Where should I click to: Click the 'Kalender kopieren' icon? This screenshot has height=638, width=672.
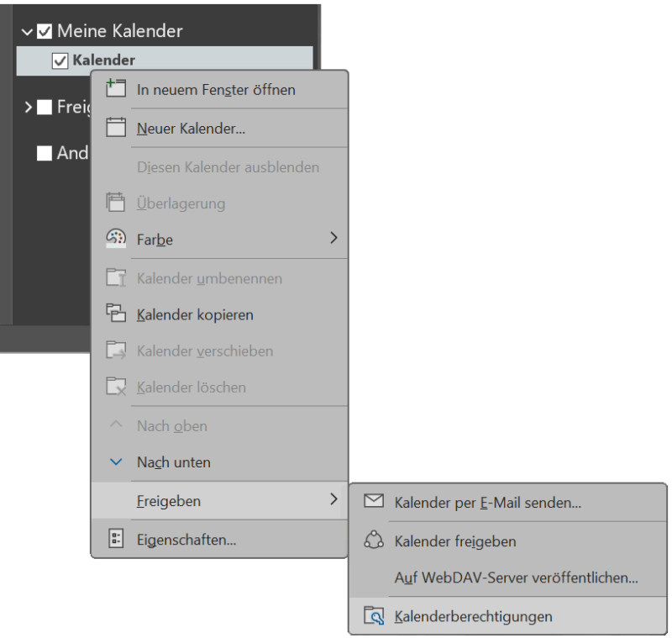tap(116, 314)
